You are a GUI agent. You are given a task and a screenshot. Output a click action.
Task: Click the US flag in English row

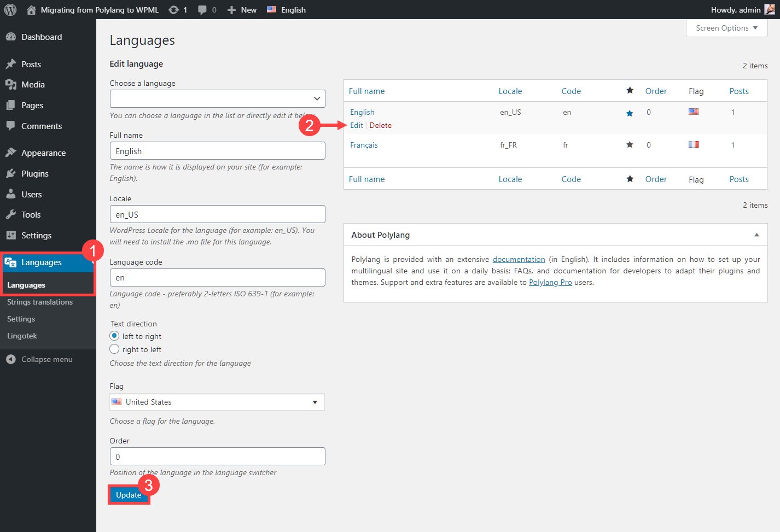point(694,112)
